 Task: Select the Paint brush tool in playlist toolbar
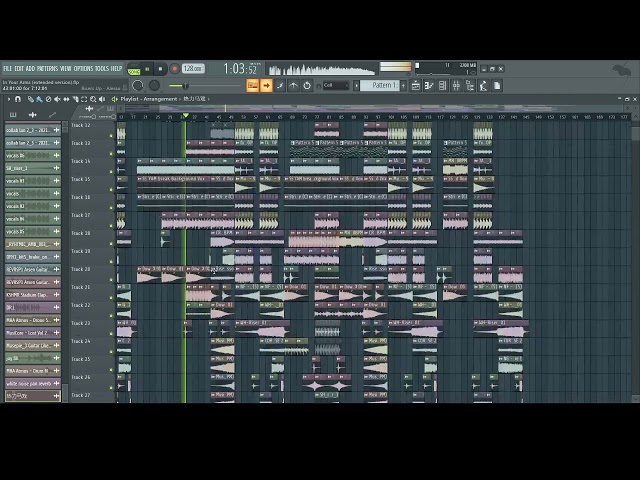click(x=39, y=99)
